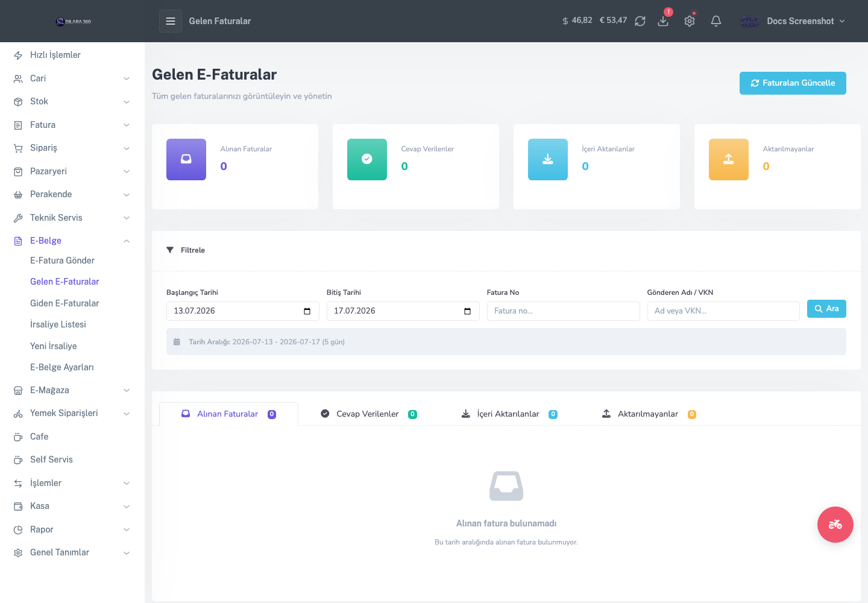Expand the Cari sidebar menu
Viewport: 868px width, 603px height.
(72, 78)
